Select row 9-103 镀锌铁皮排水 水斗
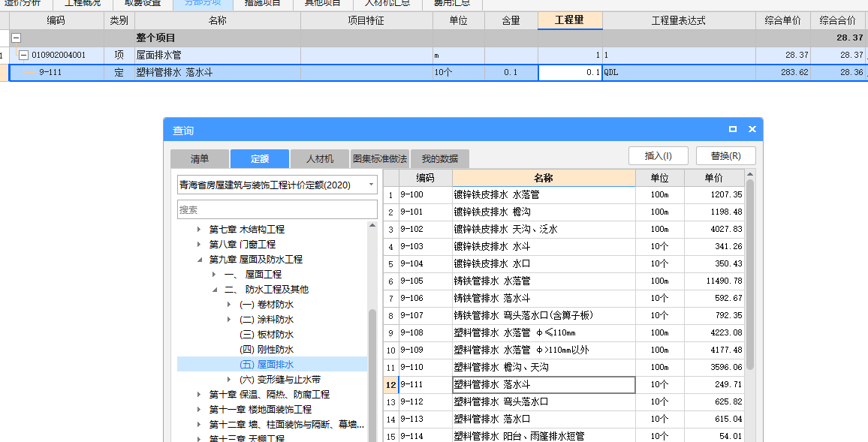This screenshot has width=868, height=442. [564, 246]
